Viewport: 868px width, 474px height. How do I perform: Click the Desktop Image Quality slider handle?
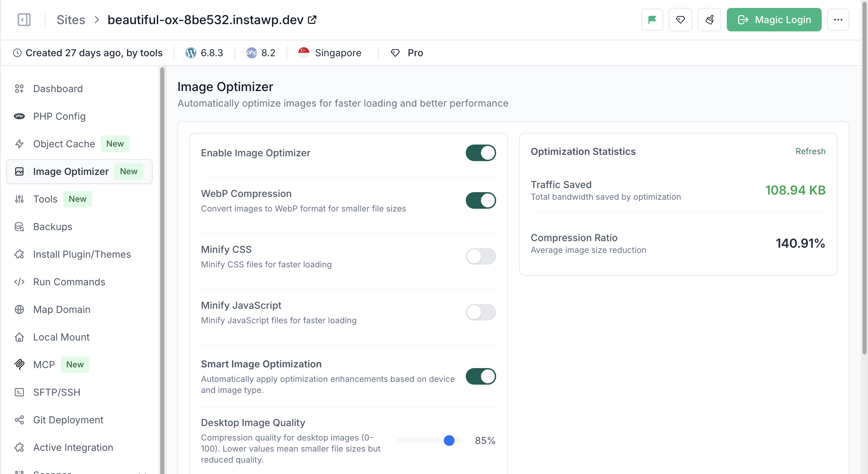pos(449,441)
